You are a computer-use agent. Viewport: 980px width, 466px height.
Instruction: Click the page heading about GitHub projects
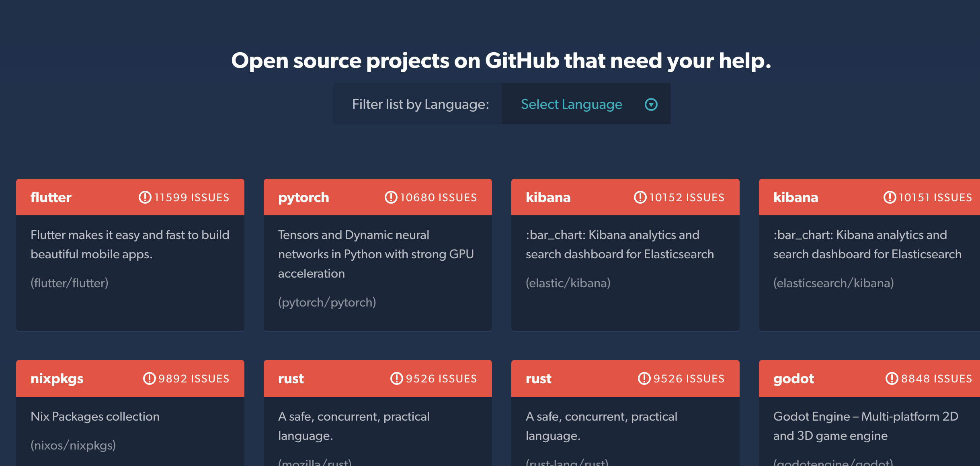pyautogui.click(x=501, y=61)
